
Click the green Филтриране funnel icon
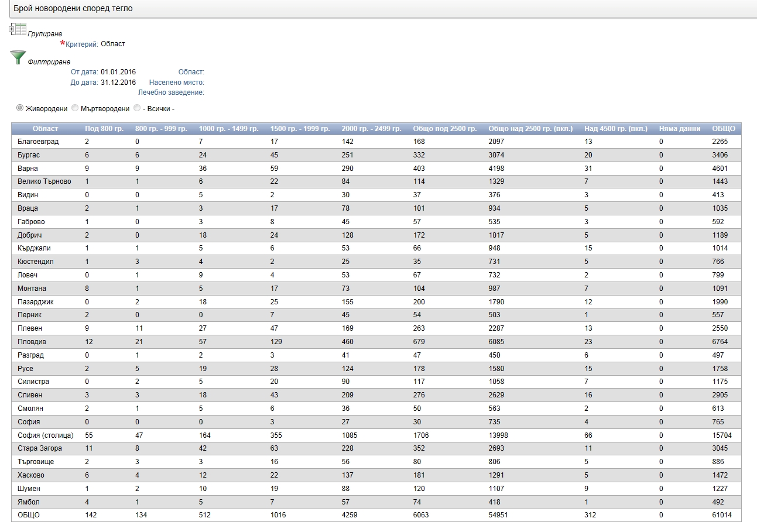[18, 57]
